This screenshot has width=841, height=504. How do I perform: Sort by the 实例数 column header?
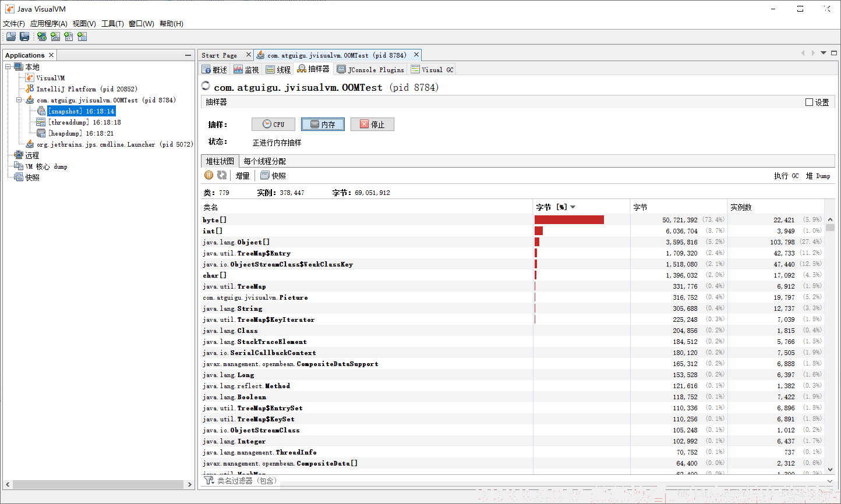point(776,207)
